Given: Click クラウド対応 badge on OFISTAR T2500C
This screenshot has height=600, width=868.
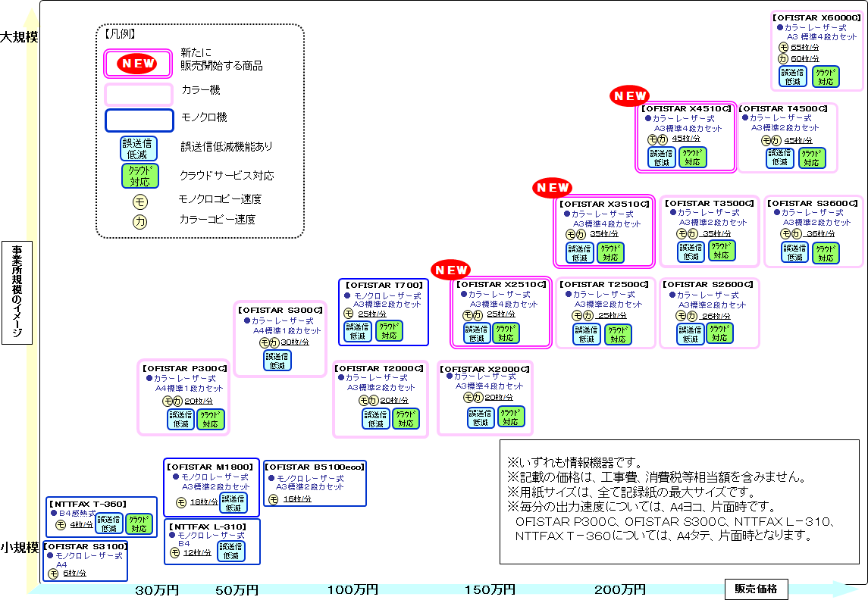Looking at the screenshot, I should (x=618, y=334).
